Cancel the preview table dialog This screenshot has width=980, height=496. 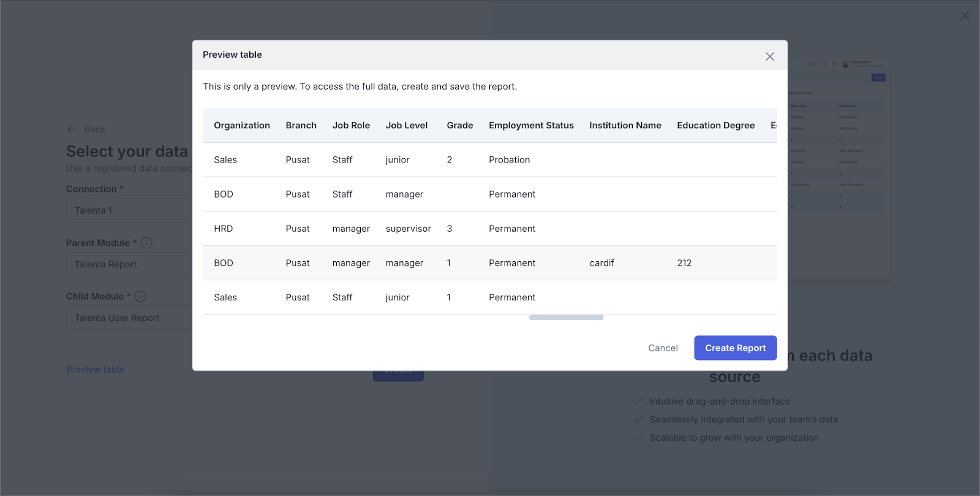click(663, 348)
